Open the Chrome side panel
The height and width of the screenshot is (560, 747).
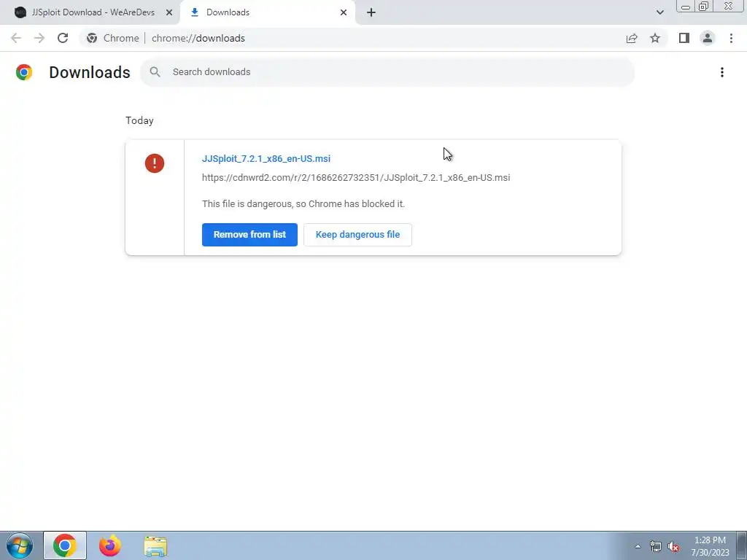pos(684,38)
